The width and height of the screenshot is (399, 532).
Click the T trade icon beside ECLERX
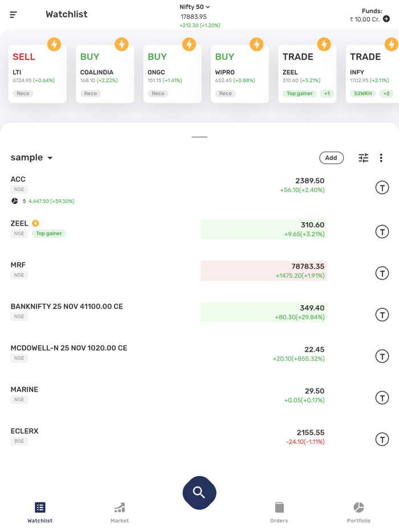[x=382, y=439]
